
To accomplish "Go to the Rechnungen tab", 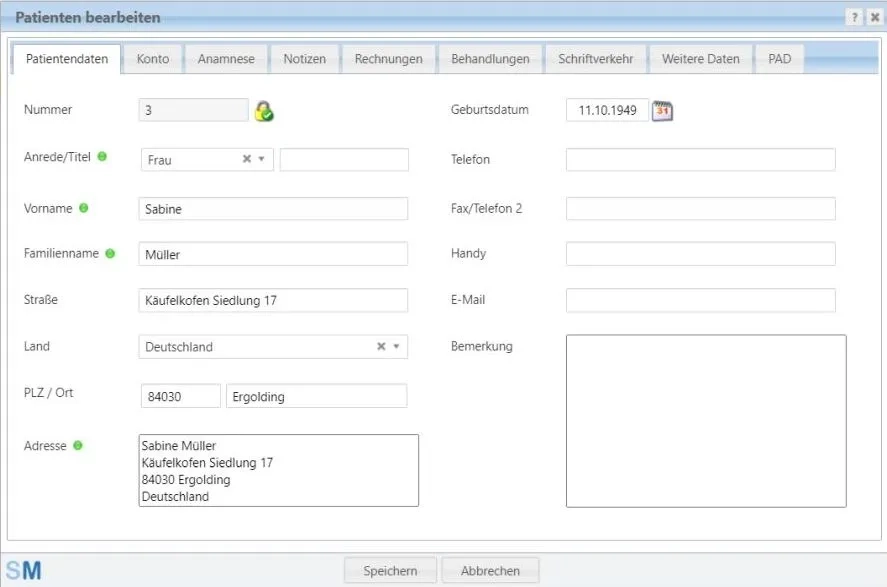I will pos(388,59).
